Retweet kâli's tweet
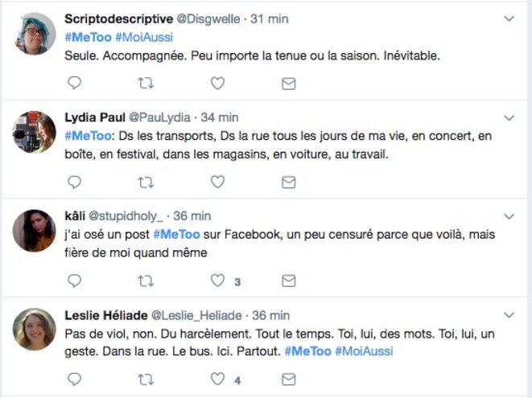The height and width of the screenshot is (398, 532). 146,281
